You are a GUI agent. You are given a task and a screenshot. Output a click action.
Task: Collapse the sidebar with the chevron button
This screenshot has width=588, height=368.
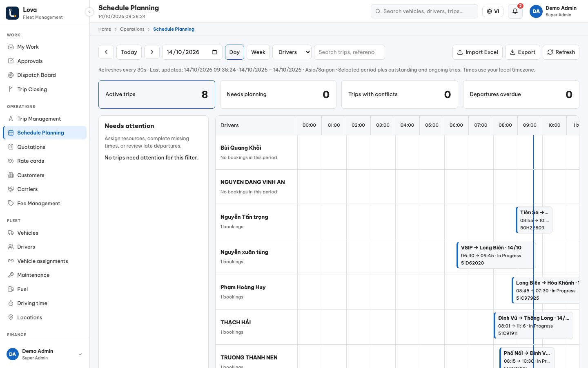[89, 12]
